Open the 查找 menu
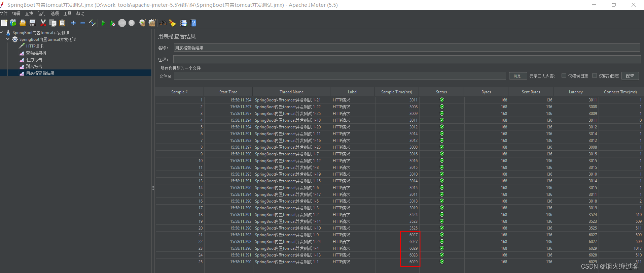Screen dimensions: 644x273 [29, 13]
